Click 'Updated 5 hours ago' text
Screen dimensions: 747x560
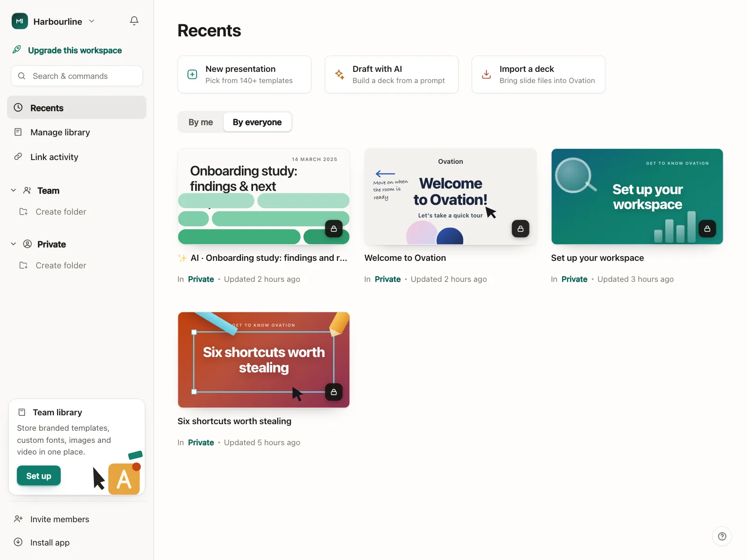262,442
